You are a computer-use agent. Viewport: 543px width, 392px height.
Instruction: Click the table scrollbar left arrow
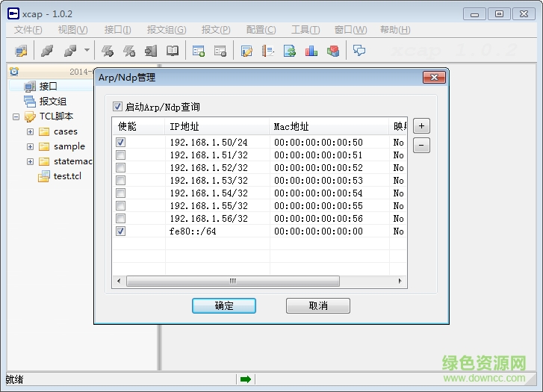point(119,281)
